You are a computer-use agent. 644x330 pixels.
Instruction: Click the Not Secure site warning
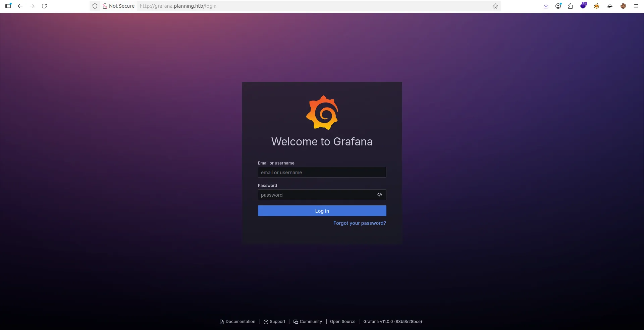pos(118,6)
